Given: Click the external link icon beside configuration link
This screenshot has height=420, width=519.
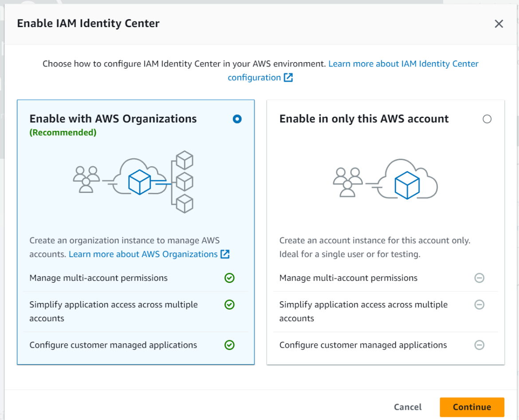Looking at the screenshot, I should click(289, 77).
